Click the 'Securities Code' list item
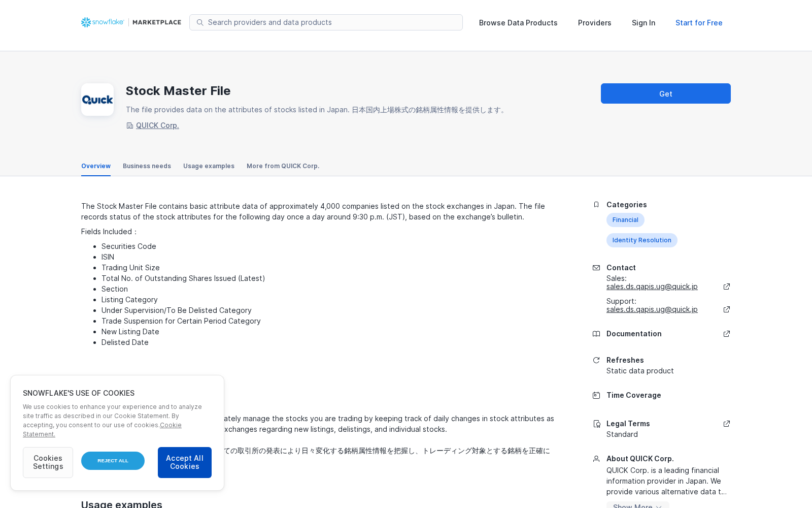Viewport: 812px width, 508px height. coord(129,246)
